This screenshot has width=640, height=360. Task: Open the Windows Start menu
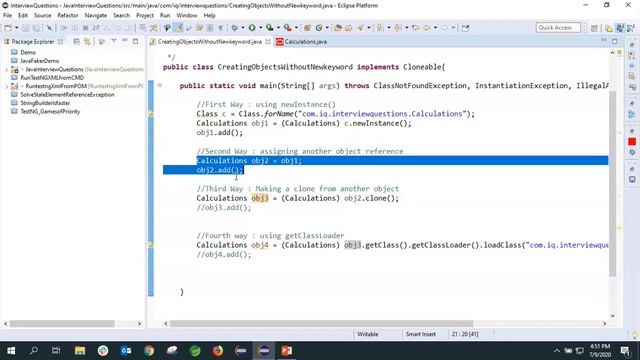click(x=11, y=351)
